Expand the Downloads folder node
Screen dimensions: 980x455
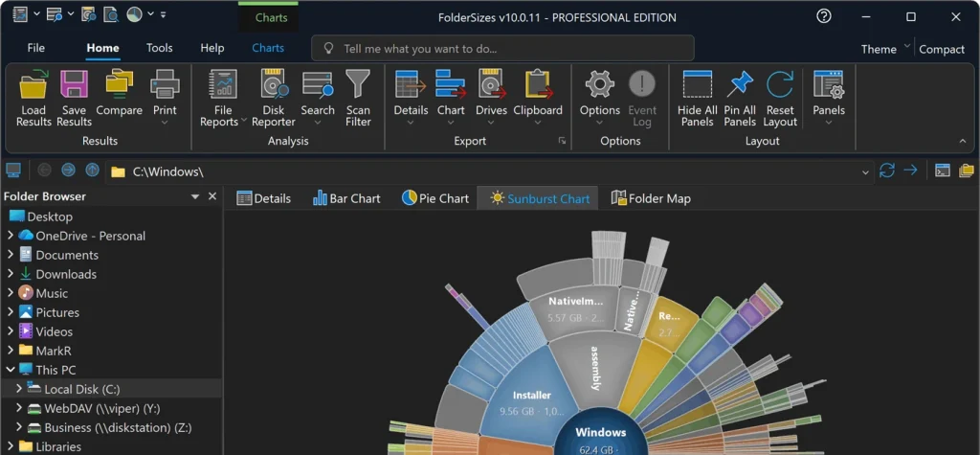[x=11, y=274]
